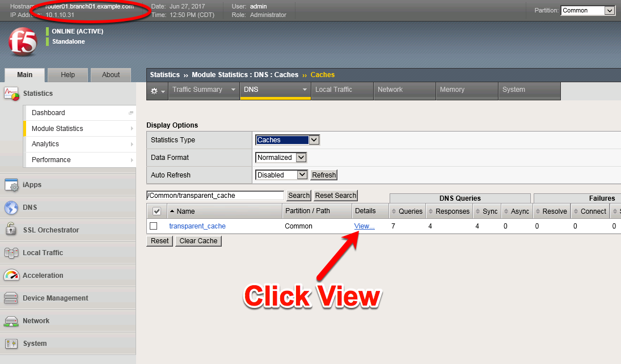Select Module Statistics menu item
The height and width of the screenshot is (364, 621).
80,128
